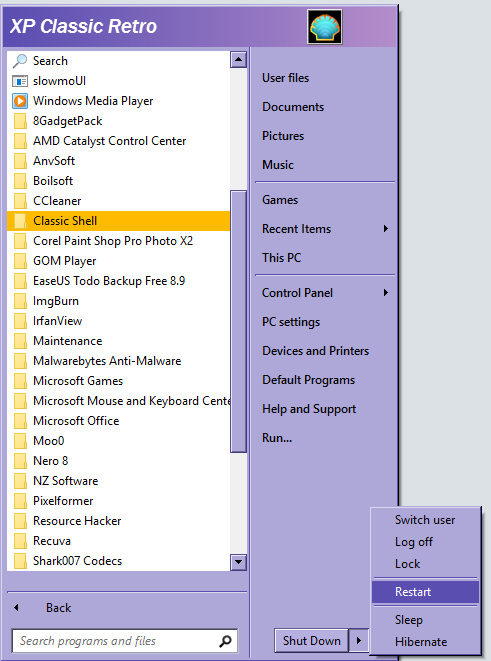This screenshot has height=661, width=491.
Task: Open the Classic Shell folder icon
Action: pos(20,221)
